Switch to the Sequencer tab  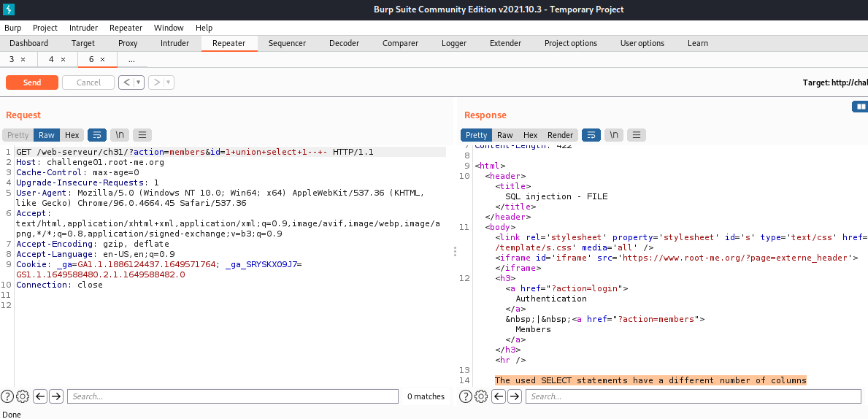point(288,43)
